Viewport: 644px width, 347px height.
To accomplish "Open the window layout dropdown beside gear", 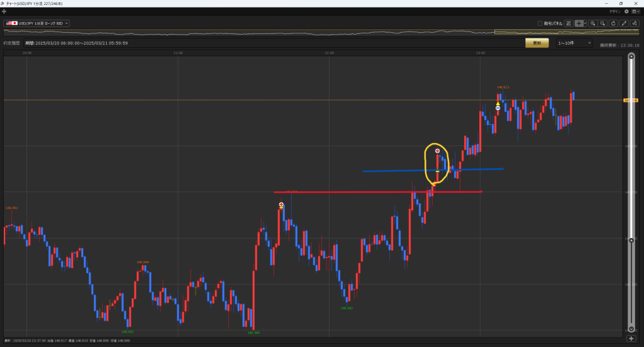I will [635, 11].
